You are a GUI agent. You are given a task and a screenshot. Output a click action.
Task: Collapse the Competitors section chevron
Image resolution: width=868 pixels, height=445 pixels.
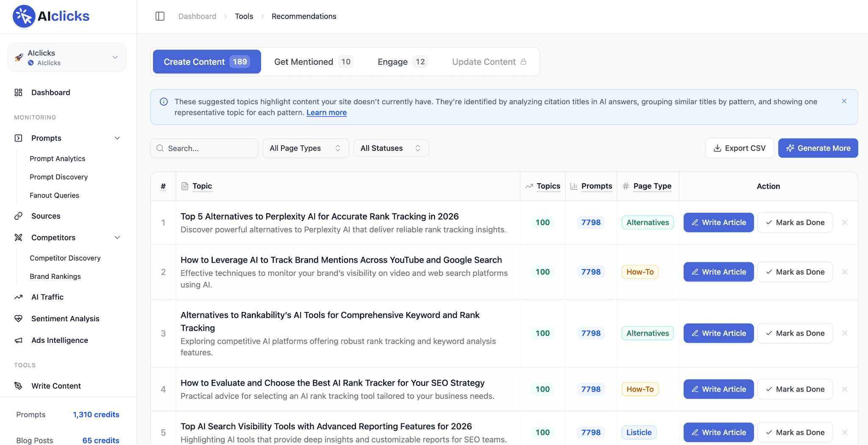(x=117, y=238)
